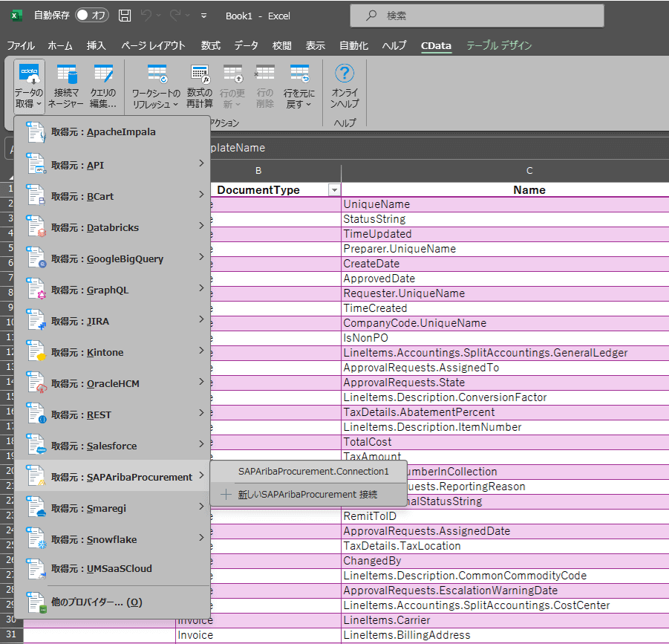Open the Undo history dropdown arrow

tap(158, 16)
